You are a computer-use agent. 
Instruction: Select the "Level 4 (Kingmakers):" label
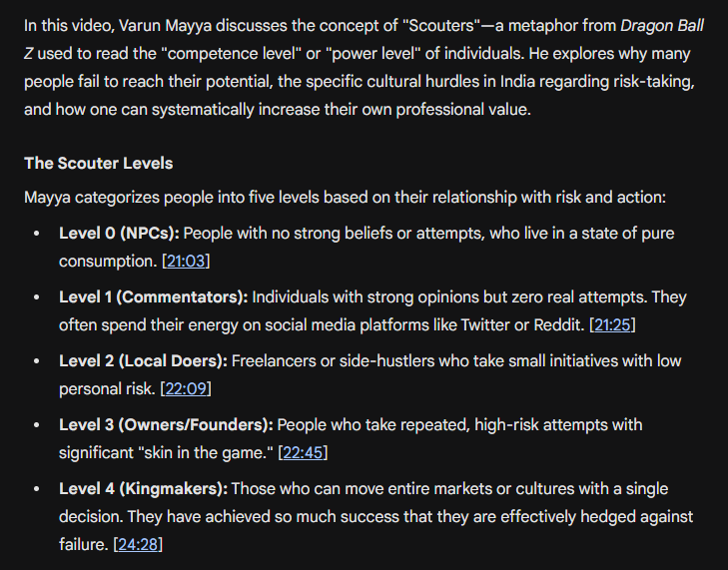pos(144,489)
